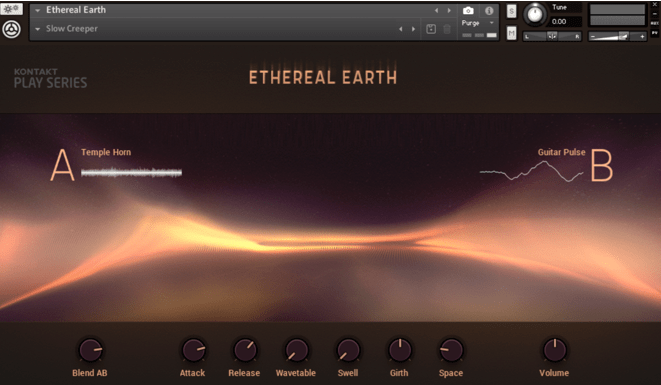Click the pan slider handle
Viewport: 661px width, 385px height.
(x=552, y=37)
